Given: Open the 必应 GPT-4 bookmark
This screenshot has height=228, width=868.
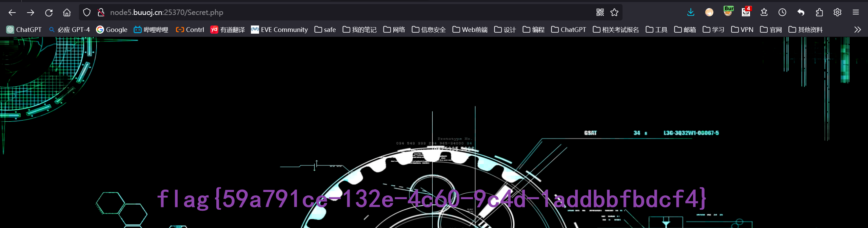Looking at the screenshot, I should tap(70, 30).
